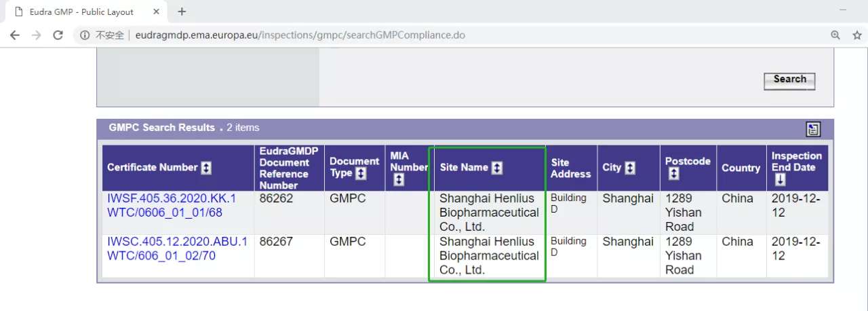The image size is (868, 311).
Task: Open a new browser tab
Action: 182,12
